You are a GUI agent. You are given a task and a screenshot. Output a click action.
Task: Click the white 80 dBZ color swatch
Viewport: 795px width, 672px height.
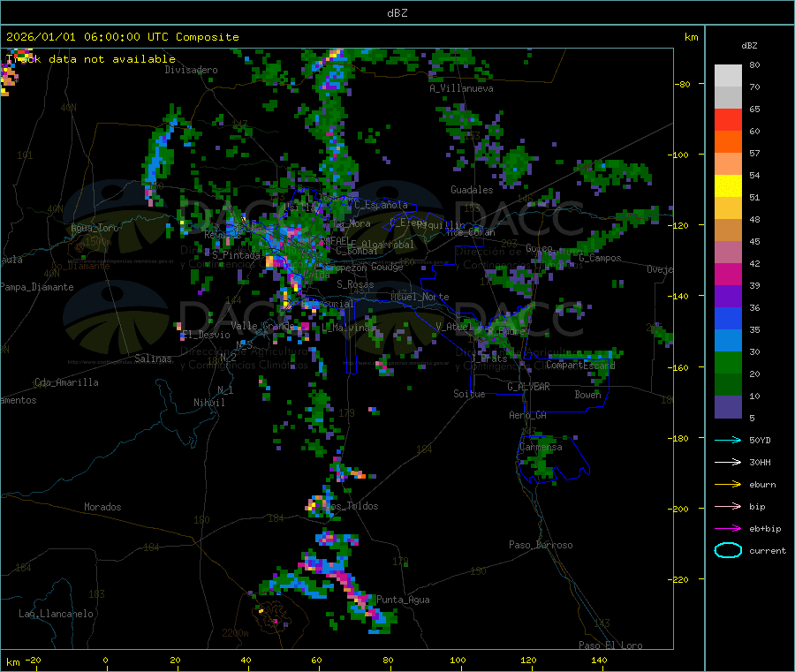point(728,76)
